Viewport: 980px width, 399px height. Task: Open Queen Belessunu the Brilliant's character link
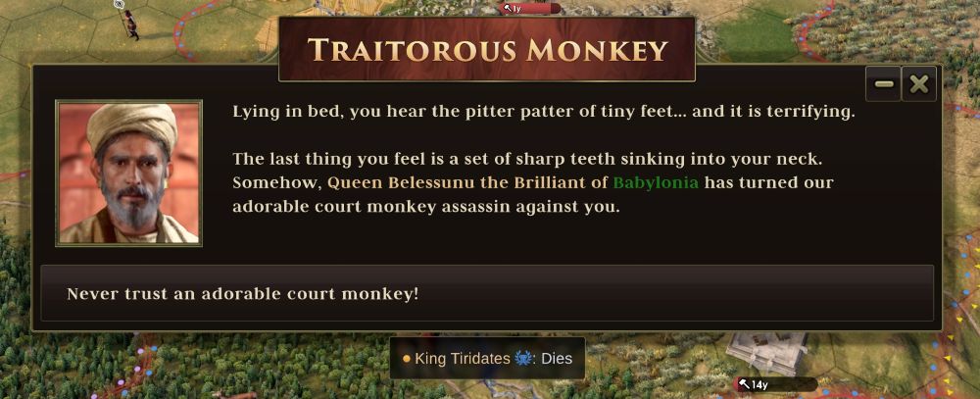coord(467,183)
